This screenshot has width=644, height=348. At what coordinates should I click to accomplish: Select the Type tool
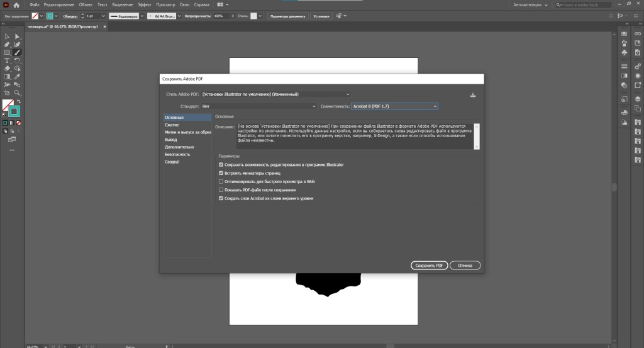tap(7, 60)
